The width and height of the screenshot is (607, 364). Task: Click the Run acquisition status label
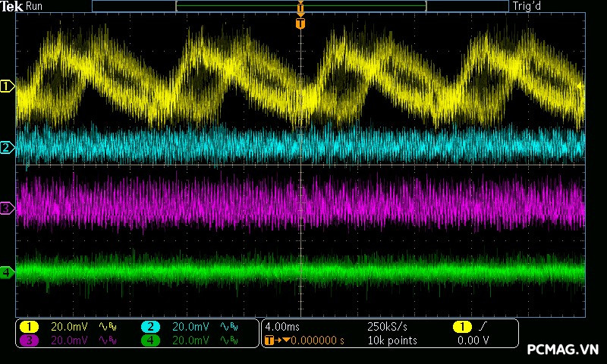[x=35, y=6]
